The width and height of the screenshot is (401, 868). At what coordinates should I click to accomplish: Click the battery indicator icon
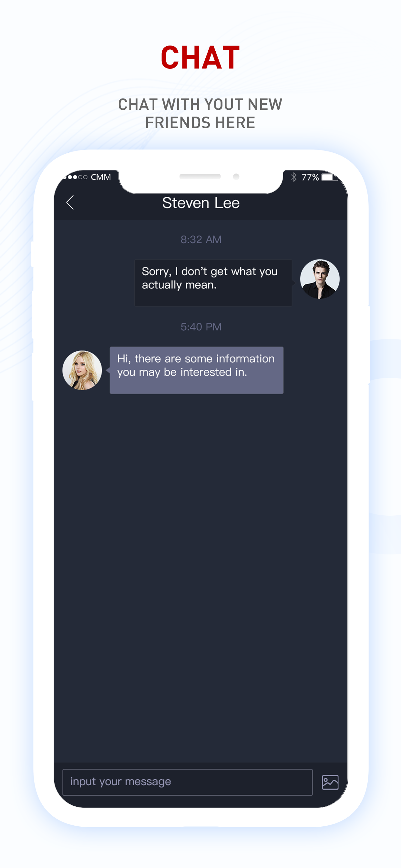coord(330,177)
